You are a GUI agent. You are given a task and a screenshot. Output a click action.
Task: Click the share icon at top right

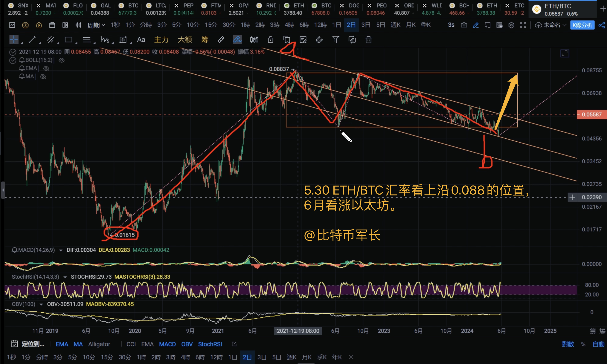coord(602,25)
